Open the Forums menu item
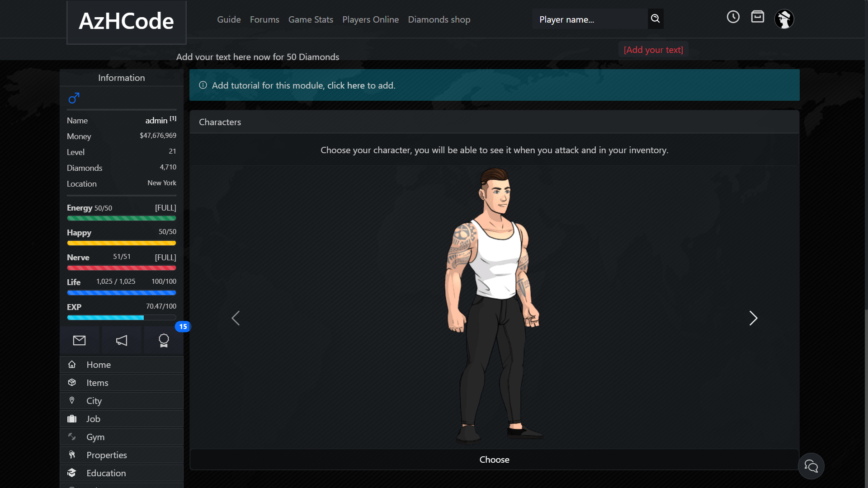The width and height of the screenshot is (868, 488). pos(264,19)
